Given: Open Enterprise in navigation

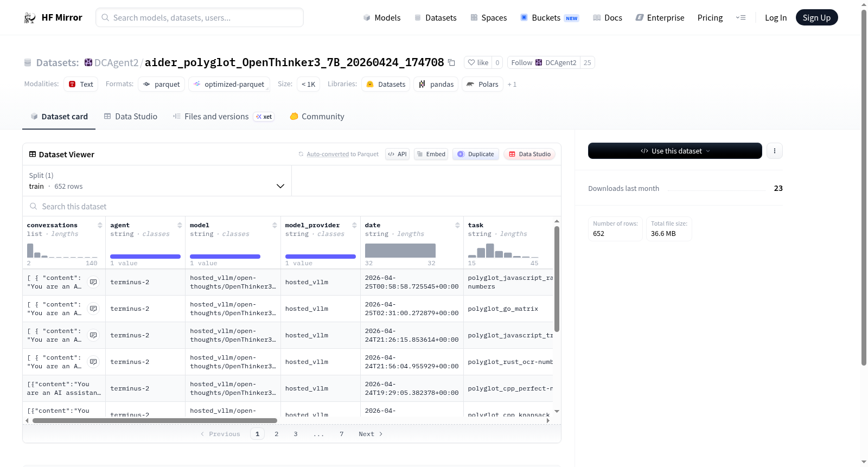Looking at the screenshot, I should click(x=660, y=18).
